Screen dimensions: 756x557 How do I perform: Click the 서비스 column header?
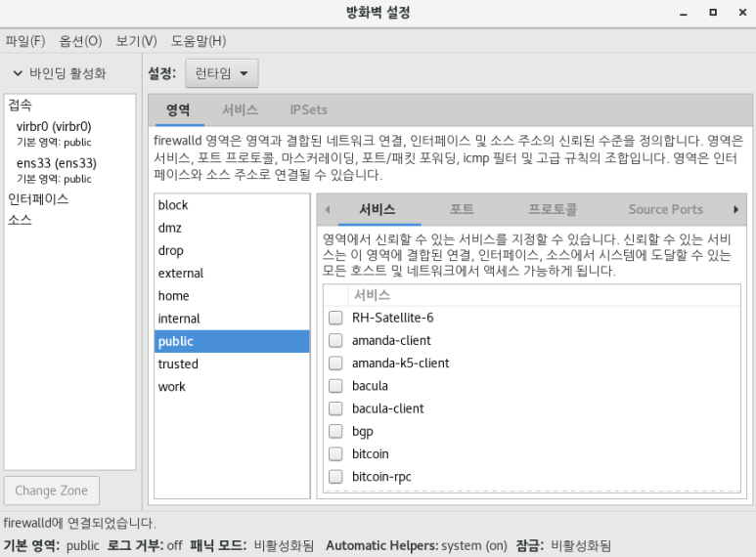click(544, 295)
